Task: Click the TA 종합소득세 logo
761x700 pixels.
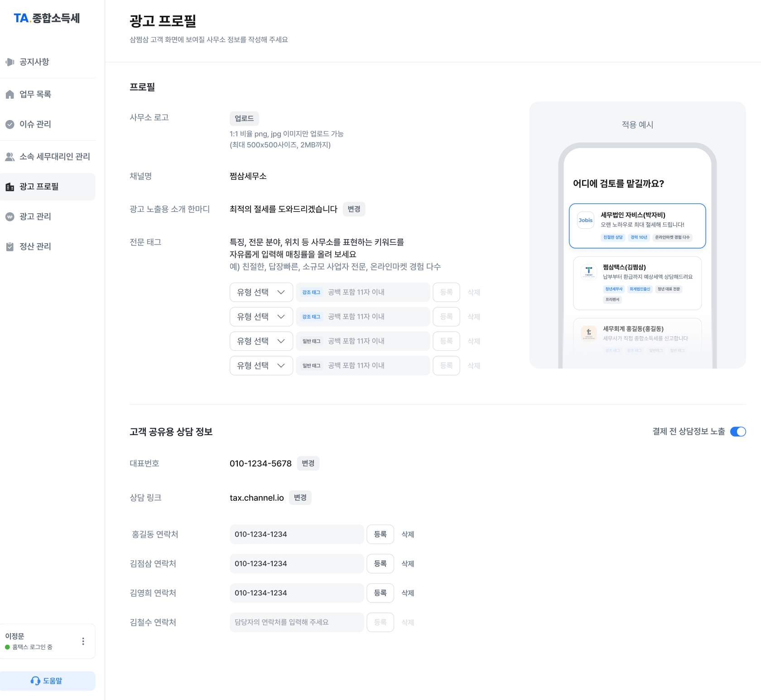Action: (47, 18)
